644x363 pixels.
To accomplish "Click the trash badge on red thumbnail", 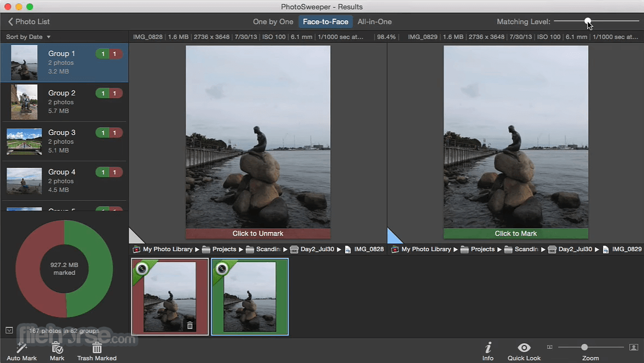I will click(189, 326).
